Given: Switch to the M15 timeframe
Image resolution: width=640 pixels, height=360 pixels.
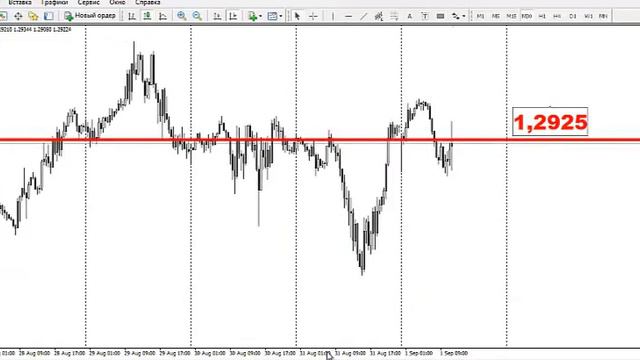Looking at the screenshot, I should coord(511,16).
